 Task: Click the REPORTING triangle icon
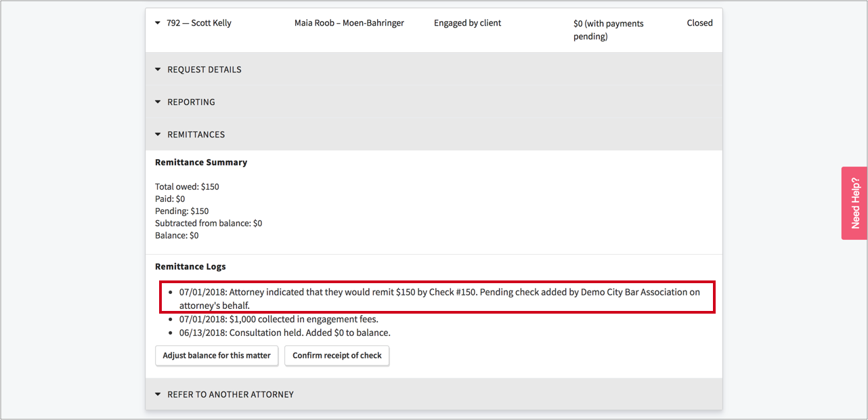point(158,102)
